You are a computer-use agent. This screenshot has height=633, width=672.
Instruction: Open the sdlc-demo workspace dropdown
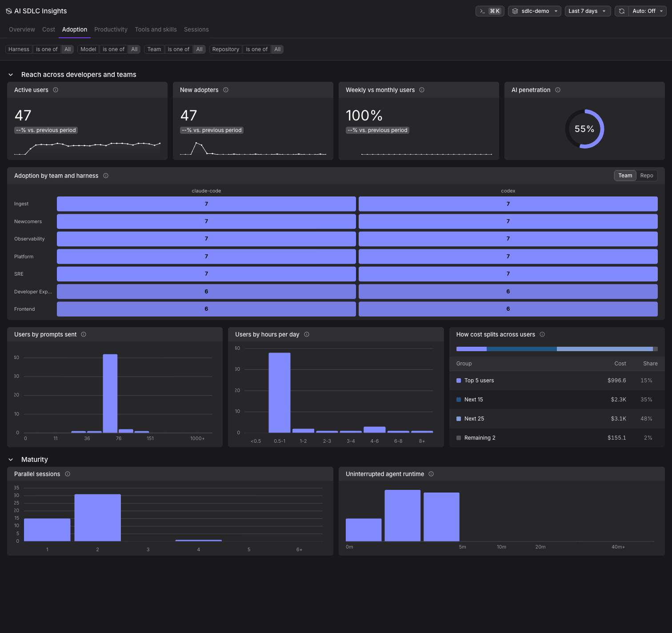click(535, 11)
